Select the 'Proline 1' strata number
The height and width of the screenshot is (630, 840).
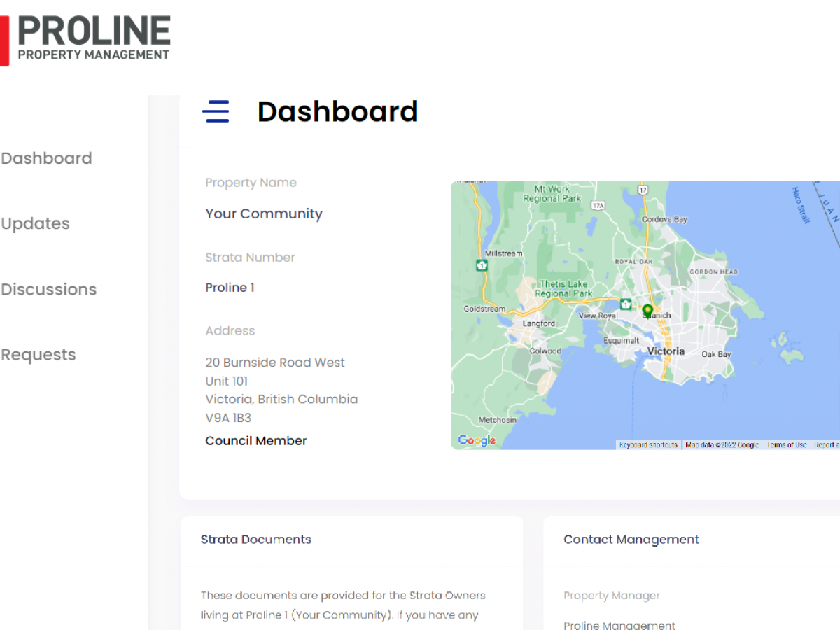pyautogui.click(x=230, y=288)
